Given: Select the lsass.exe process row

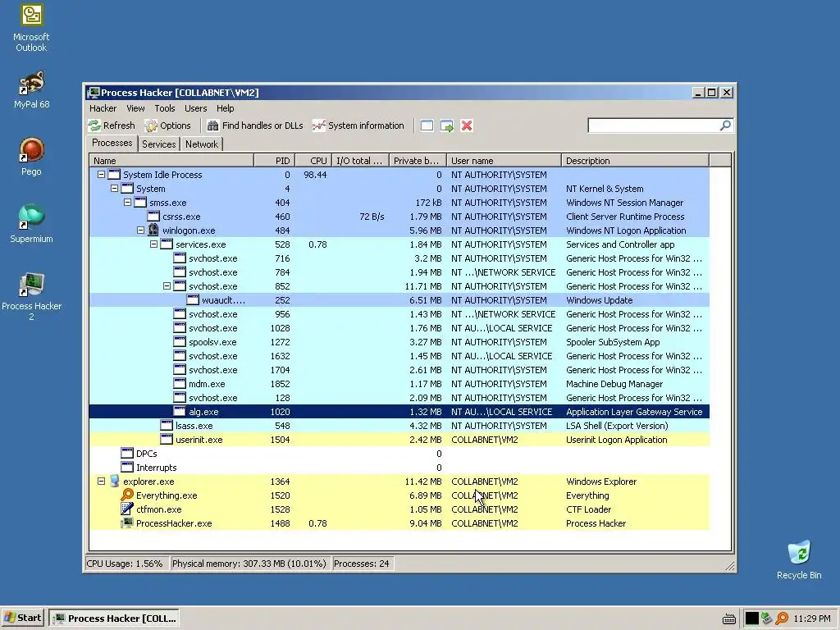Looking at the screenshot, I should point(399,426).
